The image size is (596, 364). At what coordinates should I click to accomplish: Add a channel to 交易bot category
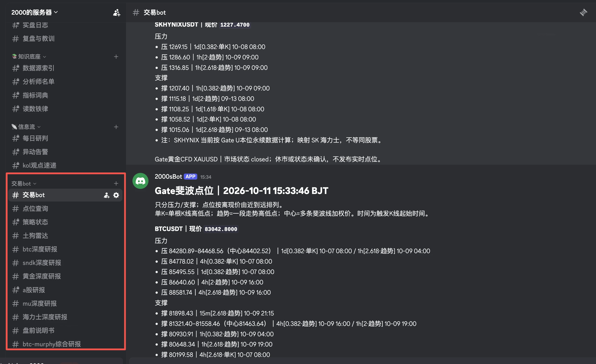pyautogui.click(x=116, y=184)
